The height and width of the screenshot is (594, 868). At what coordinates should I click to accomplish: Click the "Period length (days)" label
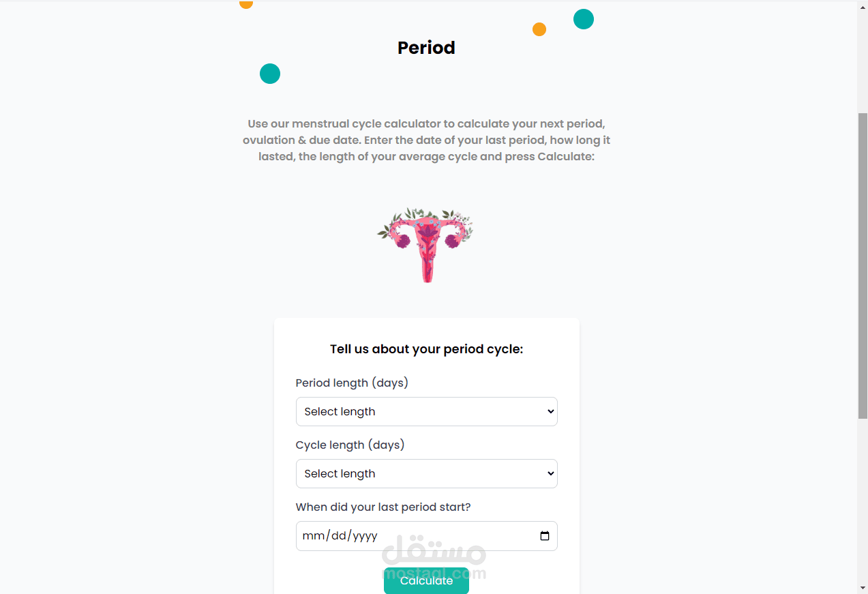click(352, 383)
